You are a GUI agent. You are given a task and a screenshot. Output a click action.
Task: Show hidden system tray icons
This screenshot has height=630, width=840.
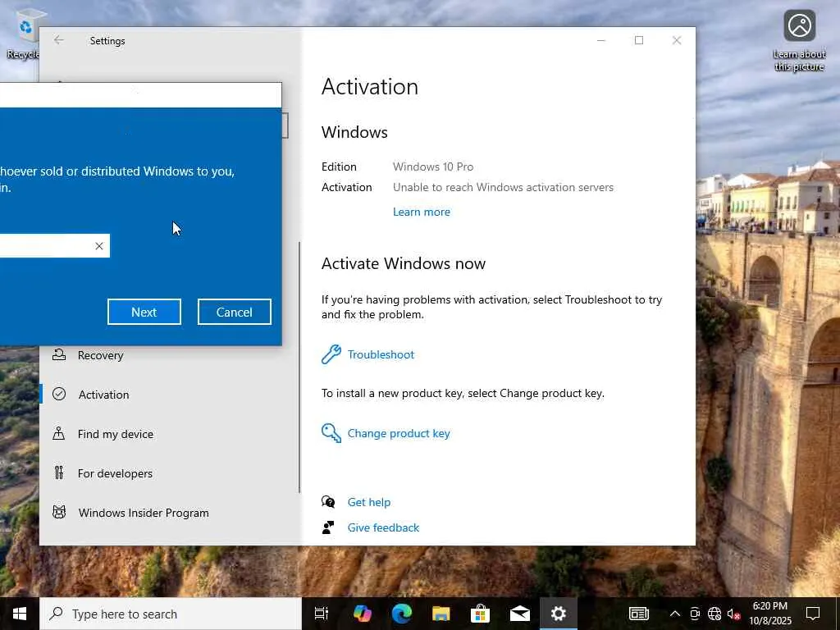pos(675,614)
